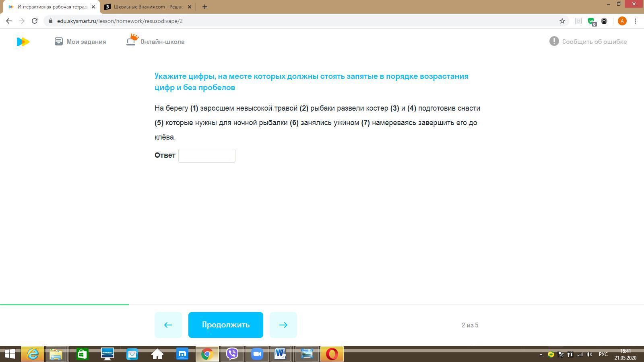The width and height of the screenshot is (644, 362).
Task: Switch input language РУС in tray
Action: pyautogui.click(x=603, y=354)
